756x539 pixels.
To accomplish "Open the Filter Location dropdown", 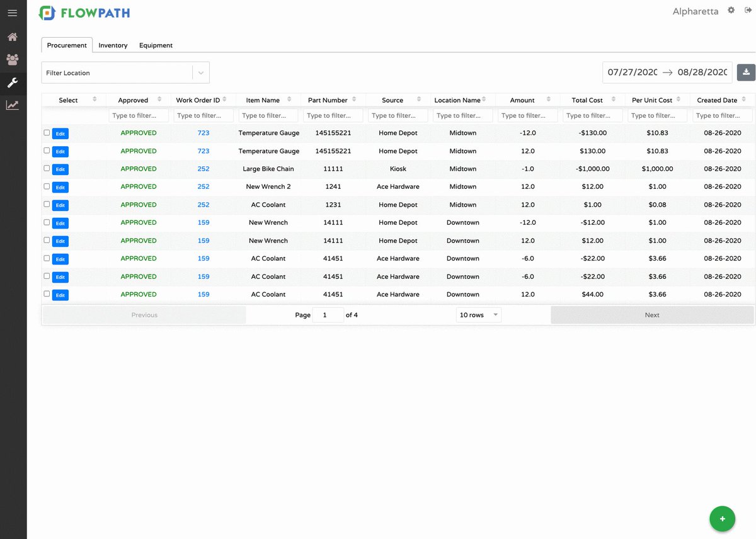I will (x=125, y=72).
